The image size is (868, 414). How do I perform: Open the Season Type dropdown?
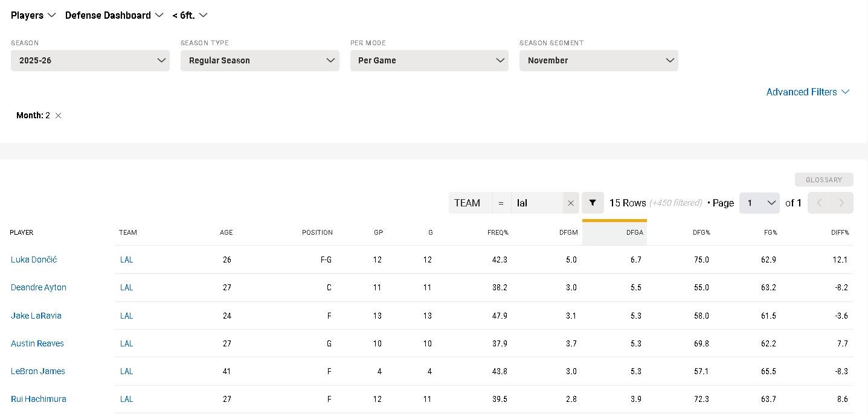tap(260, 60)
